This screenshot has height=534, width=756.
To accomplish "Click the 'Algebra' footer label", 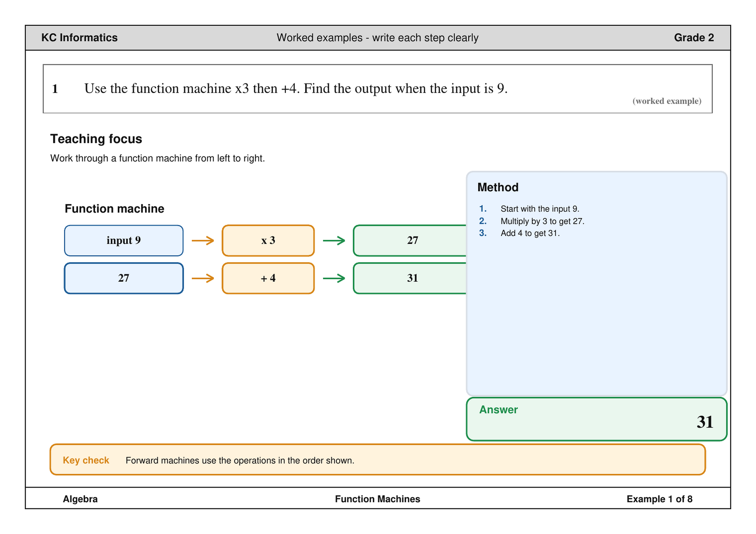I will pos(80,499).
